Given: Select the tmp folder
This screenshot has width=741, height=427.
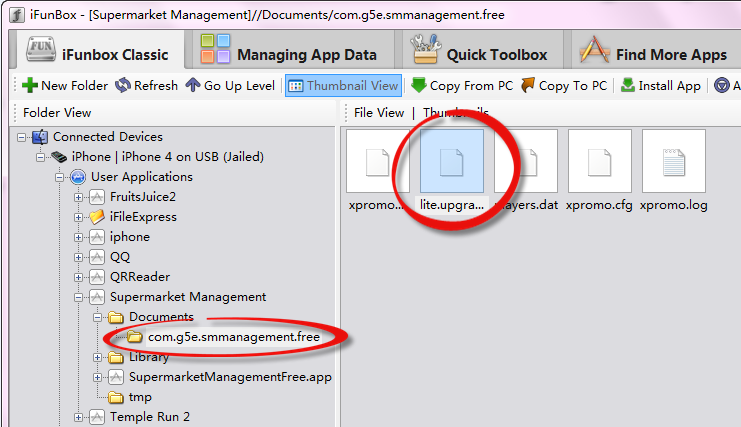Looking at the screenshot, I should (x=140, y=397).
